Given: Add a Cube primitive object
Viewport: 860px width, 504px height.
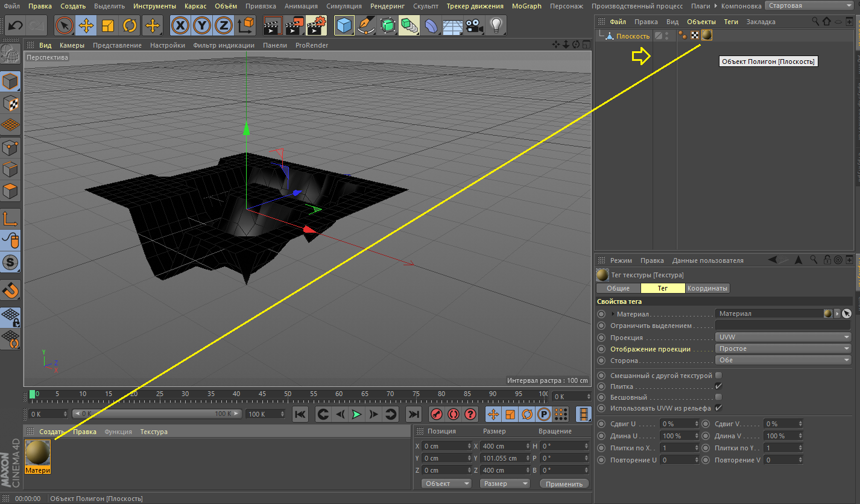Looking at the screenshot, I should (x=344, y=25).
